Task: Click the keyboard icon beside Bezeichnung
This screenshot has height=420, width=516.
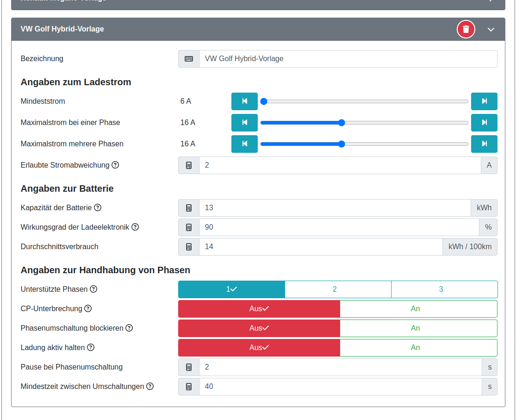Action: point(189,59)
